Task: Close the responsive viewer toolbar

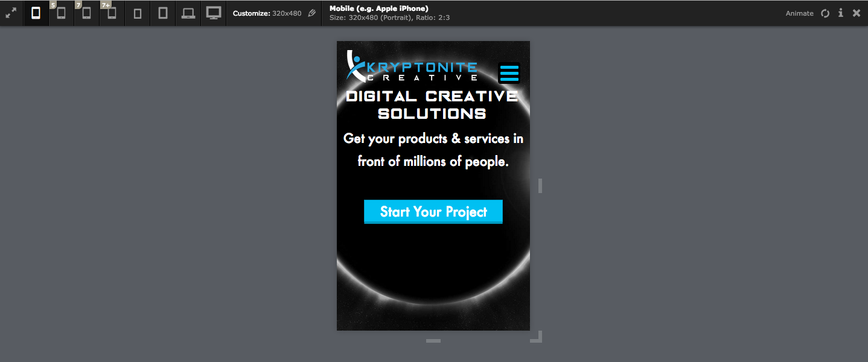Action: point(856,13)
